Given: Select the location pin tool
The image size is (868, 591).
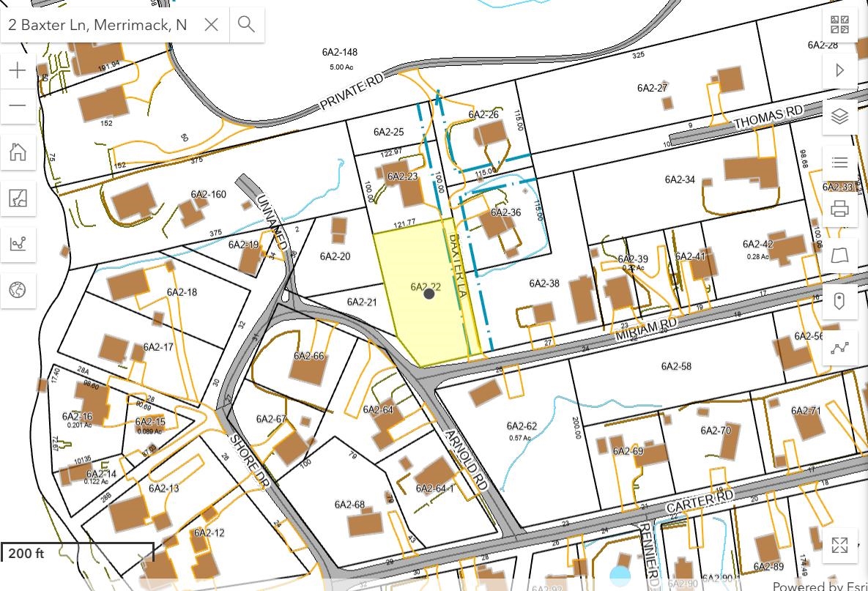Looking at the screenshot, I should coord(839,302).
